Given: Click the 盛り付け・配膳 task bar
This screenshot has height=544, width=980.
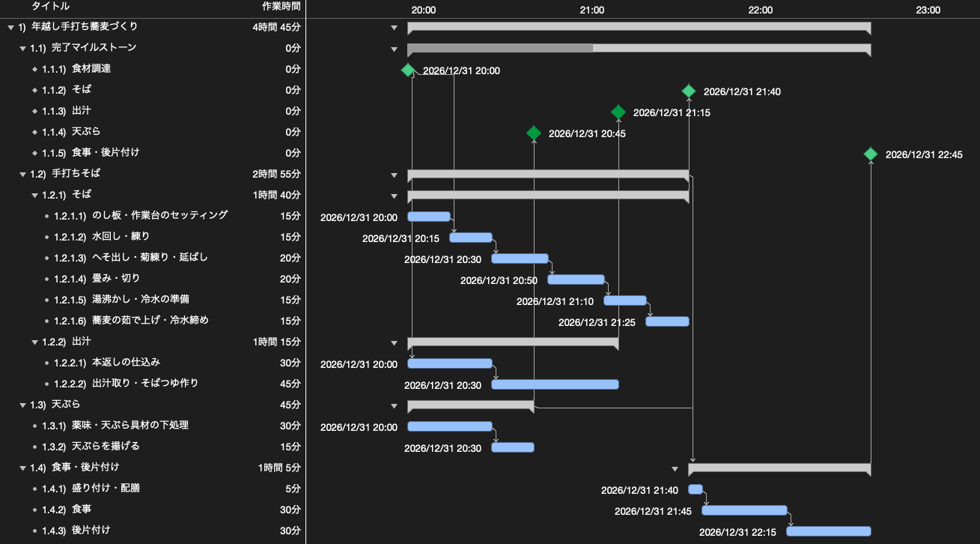Looking at the screenshot, I should [x=696, y=489].
